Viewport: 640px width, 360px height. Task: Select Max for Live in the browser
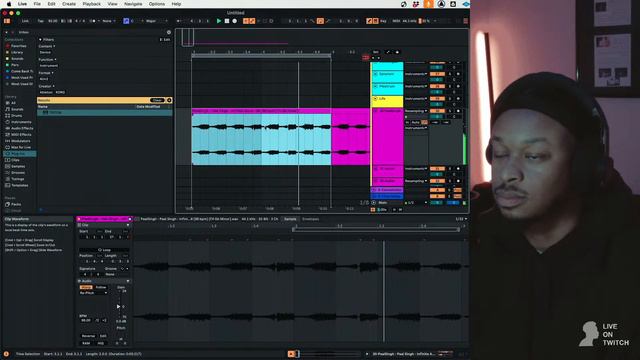pos(21,147)
